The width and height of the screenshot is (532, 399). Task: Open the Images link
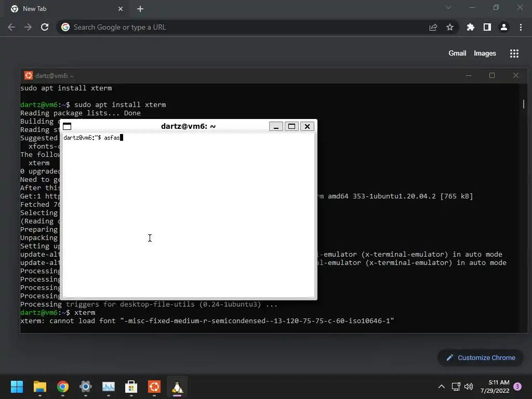pyautogui.click(x=485, y=54)
